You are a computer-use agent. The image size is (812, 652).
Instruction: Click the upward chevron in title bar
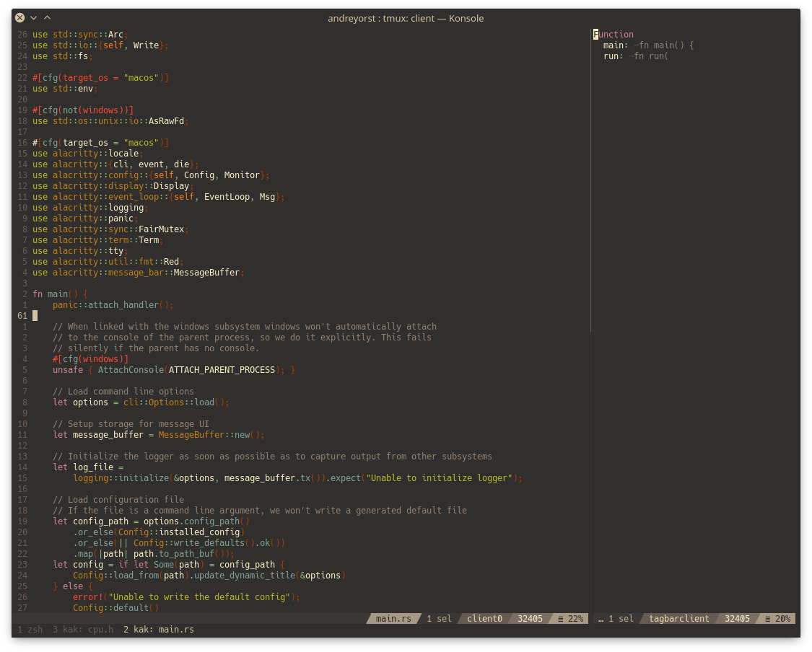tap(47, 17)
